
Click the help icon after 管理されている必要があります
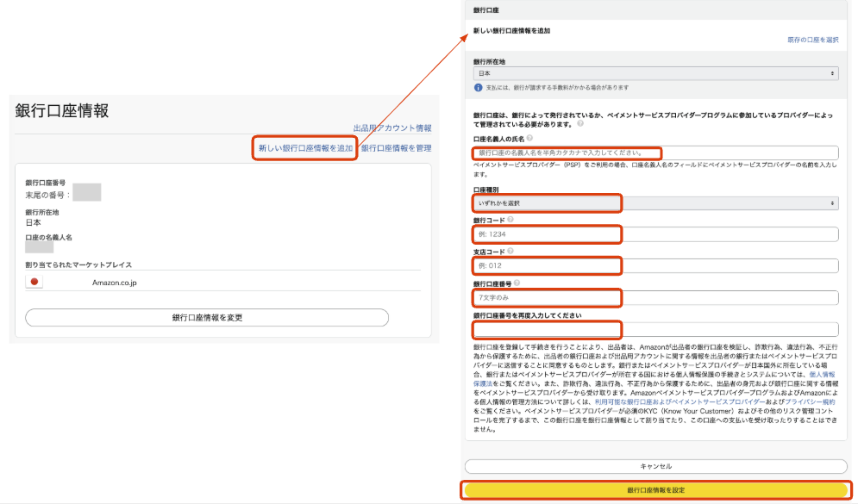point(580,123)
